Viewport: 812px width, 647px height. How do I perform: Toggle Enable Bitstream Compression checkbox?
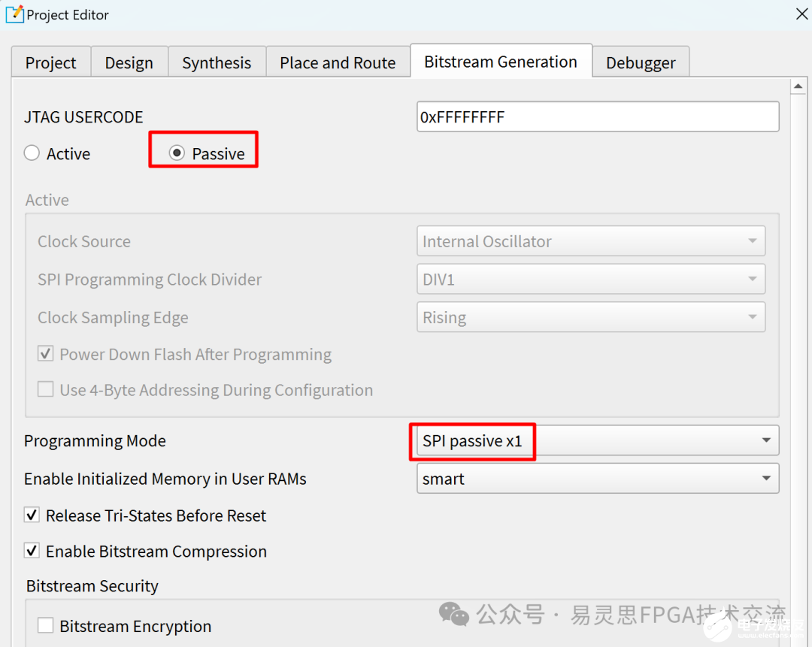click(32, 551)
